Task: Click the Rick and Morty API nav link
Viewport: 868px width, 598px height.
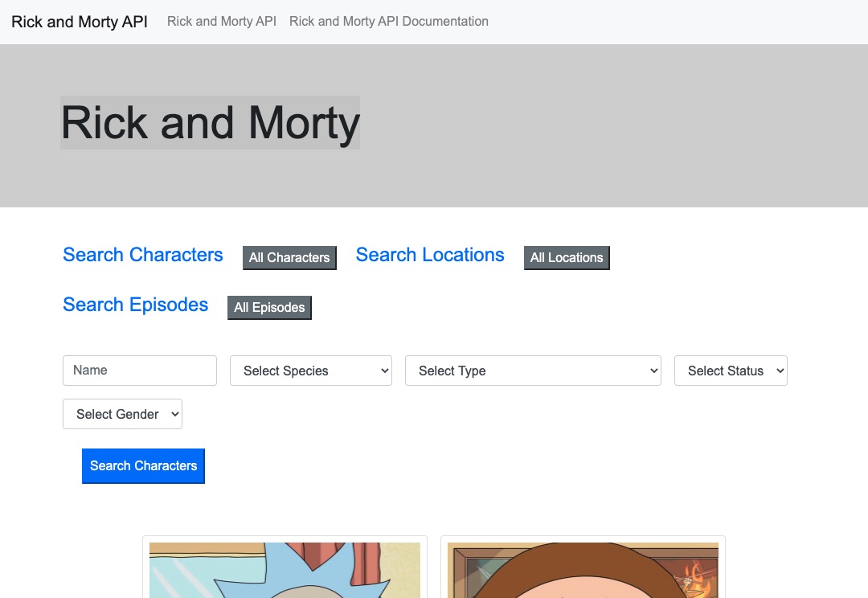Action: tap(221, 21)
